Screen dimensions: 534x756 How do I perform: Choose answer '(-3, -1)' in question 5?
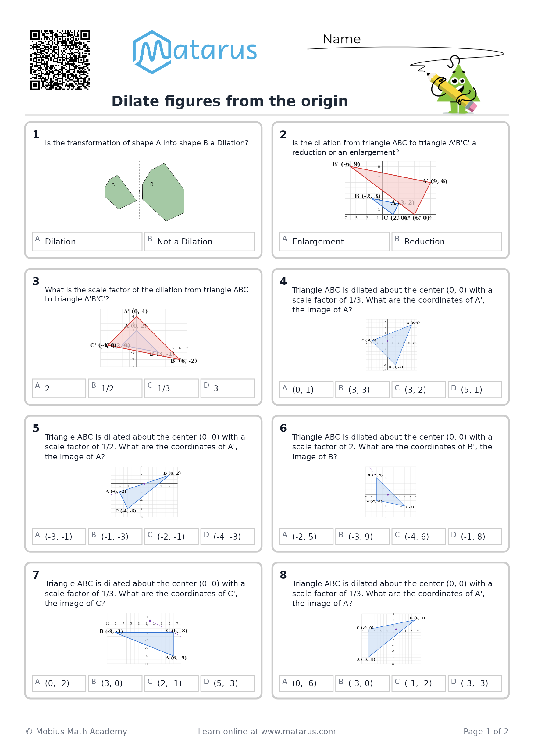(59, 537)
